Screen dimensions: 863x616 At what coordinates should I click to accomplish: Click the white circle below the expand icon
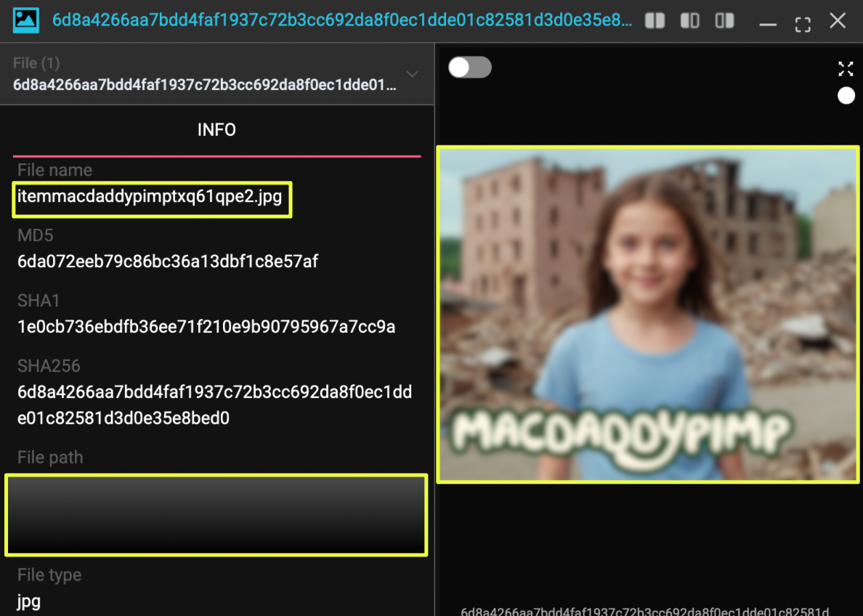(846, 96)
